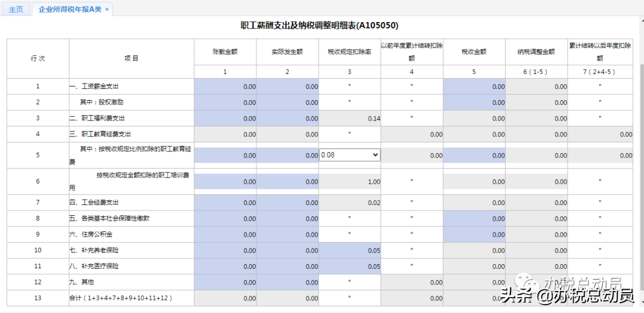Click the 1.00 rate cell for 职工培训费用

[350, 182]
